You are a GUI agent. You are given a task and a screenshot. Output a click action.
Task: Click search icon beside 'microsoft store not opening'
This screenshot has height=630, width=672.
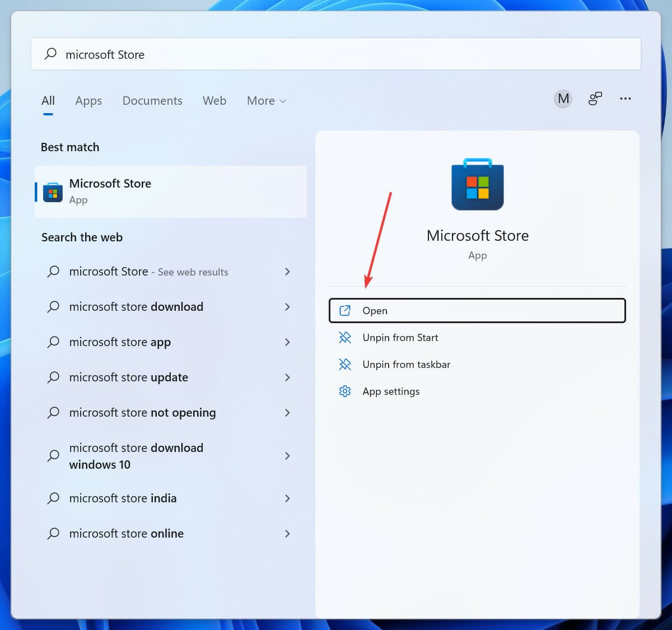53,413
